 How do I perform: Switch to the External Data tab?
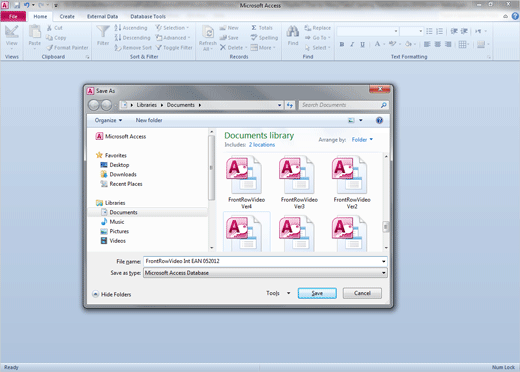click(102, 16)
